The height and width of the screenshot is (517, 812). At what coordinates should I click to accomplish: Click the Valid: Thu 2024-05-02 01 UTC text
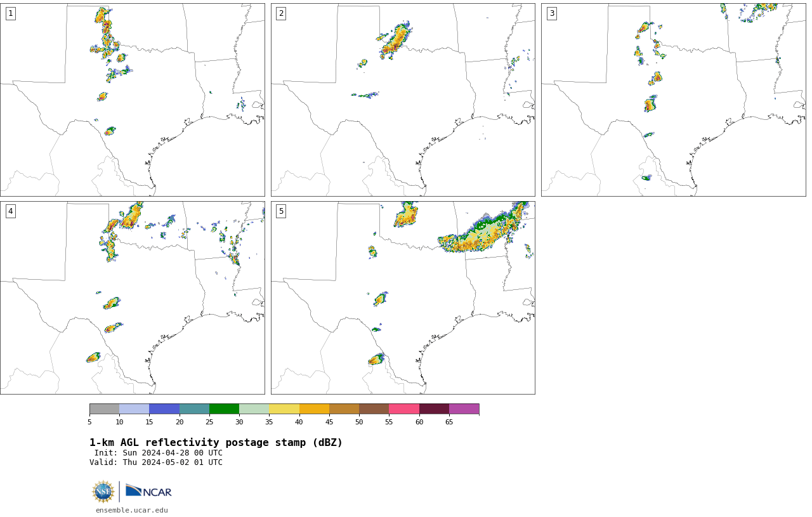[156, 462]
